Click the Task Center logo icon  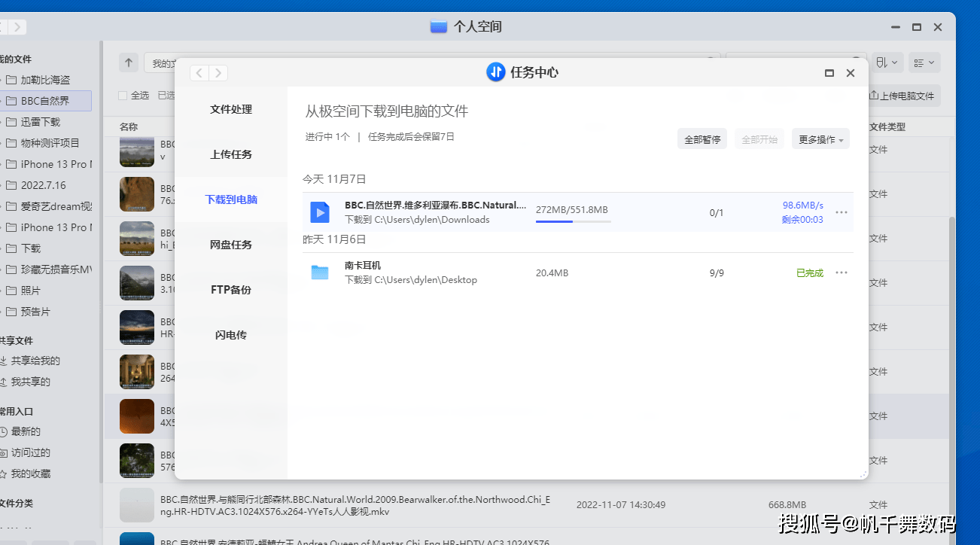pos(495,72)
